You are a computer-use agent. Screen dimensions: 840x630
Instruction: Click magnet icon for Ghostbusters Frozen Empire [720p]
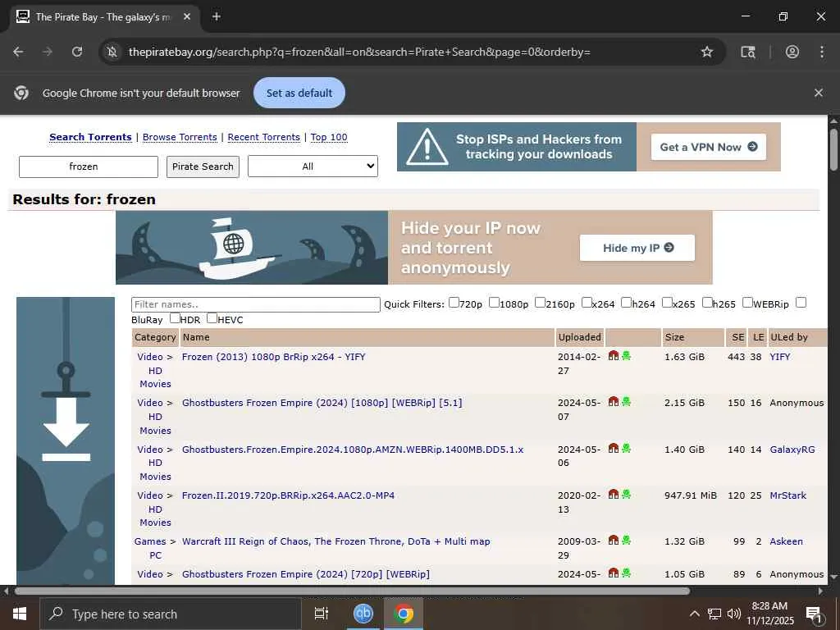coord(614,573)
